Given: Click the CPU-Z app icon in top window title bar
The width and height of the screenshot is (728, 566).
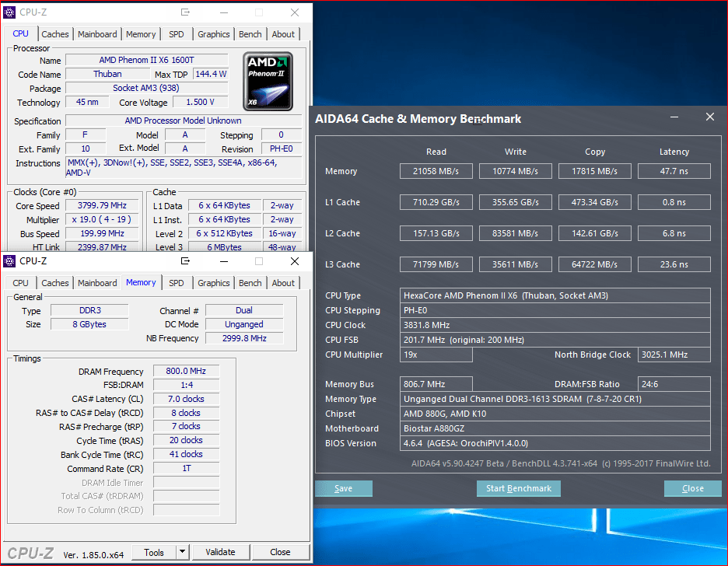Looking at the screenshot, I should (x=9, y=12).
